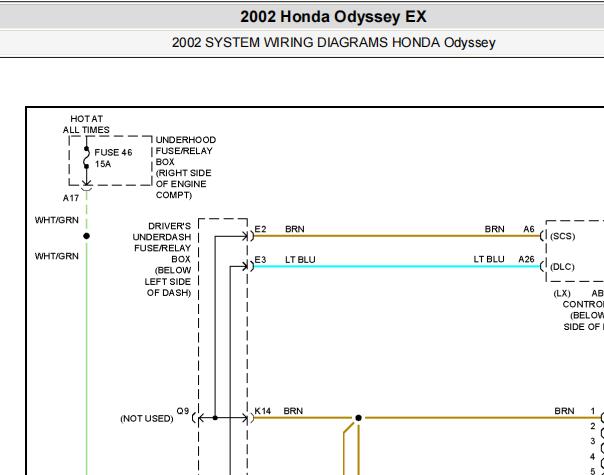Select the "2002 SYSTEM WIRING DIAGRAMS HONDA Odyssey" subtitle
Screen dimensions: 604x475
point(334,42)
